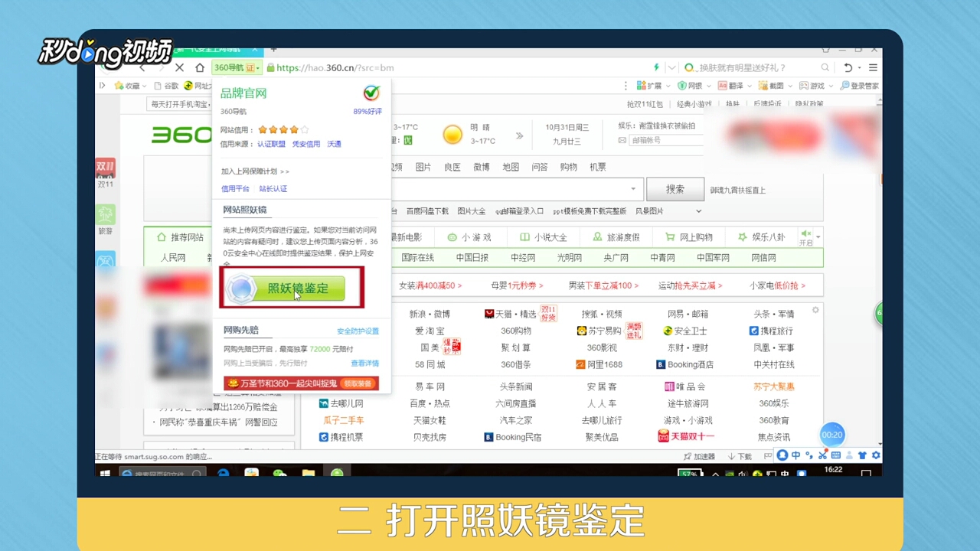Click the 下载 status bar item
This screenshot has height=551, width=980.
coord(740,456)
